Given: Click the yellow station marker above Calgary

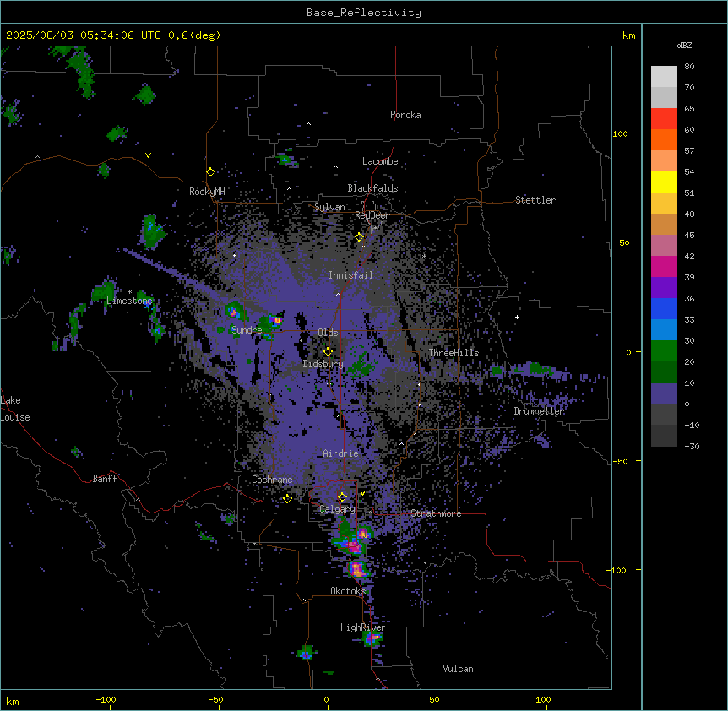Looking at the screenshot, I should (x=342, y=497).
